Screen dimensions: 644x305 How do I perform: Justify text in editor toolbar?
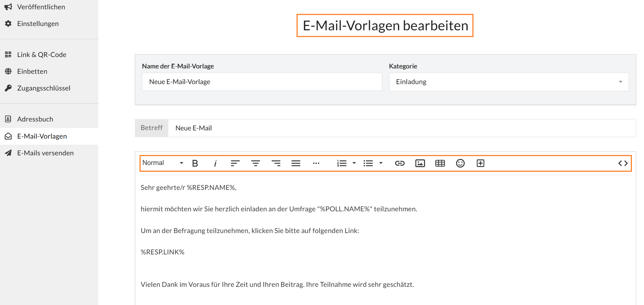click(x=296, y=163)
